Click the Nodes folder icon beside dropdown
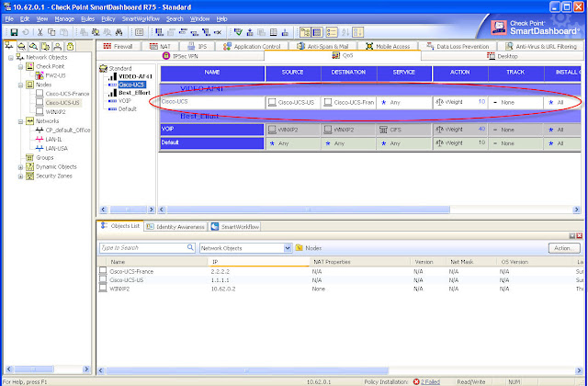Viewport: 588px width, 386px height. coord(299,247)
